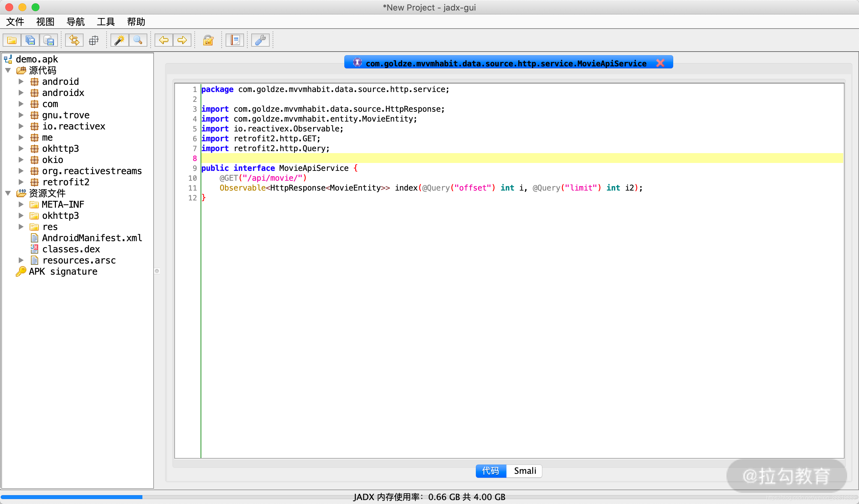Screen dimensions: 859x504
Task: Switch to the Smali view
Action: tap(525, 470)
